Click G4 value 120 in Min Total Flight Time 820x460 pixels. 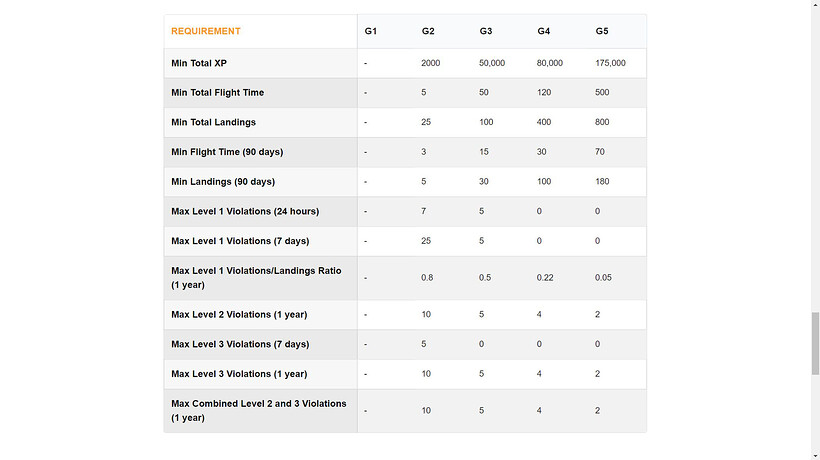[x=544, y=93]
